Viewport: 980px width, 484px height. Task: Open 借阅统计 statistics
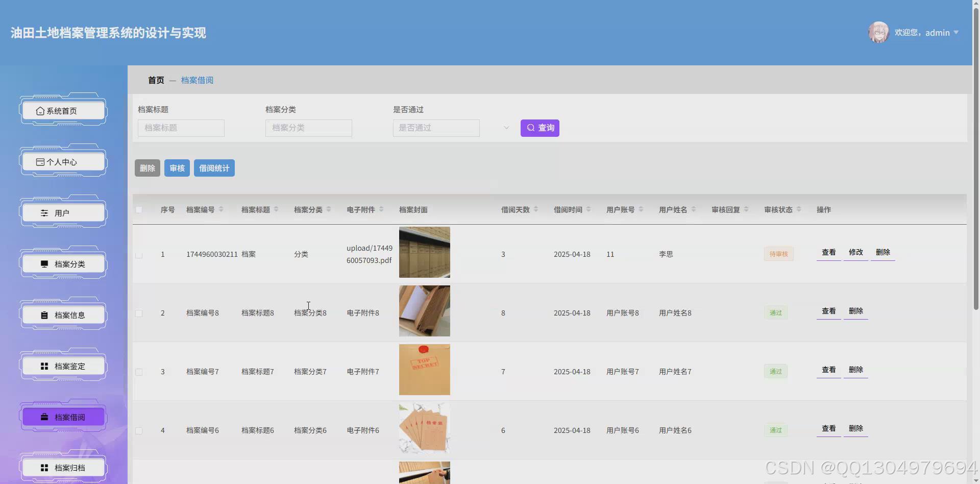click(214, 167)
